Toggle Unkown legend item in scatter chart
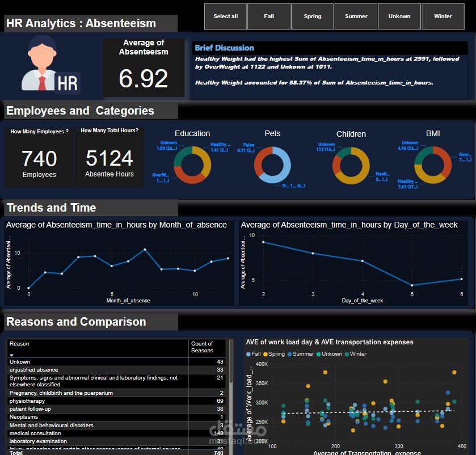Image resolution: width=476 pixels, height=455 pixels. pyautogui.click(x=329, y=354)
